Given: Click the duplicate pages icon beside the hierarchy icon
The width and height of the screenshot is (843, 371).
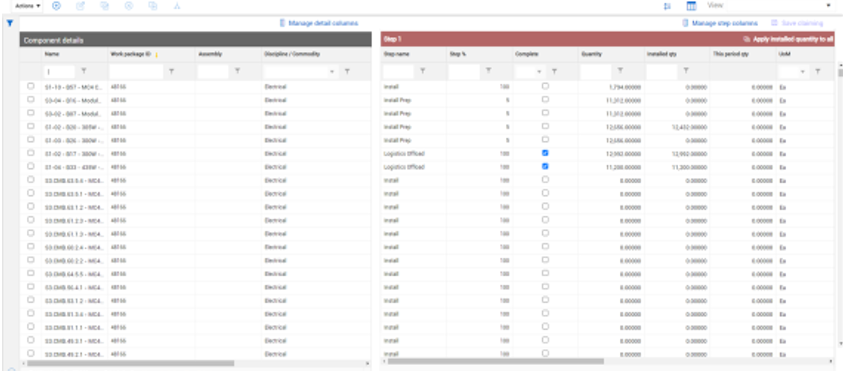Looking at the screenshot, I should (x=153, y=6).
